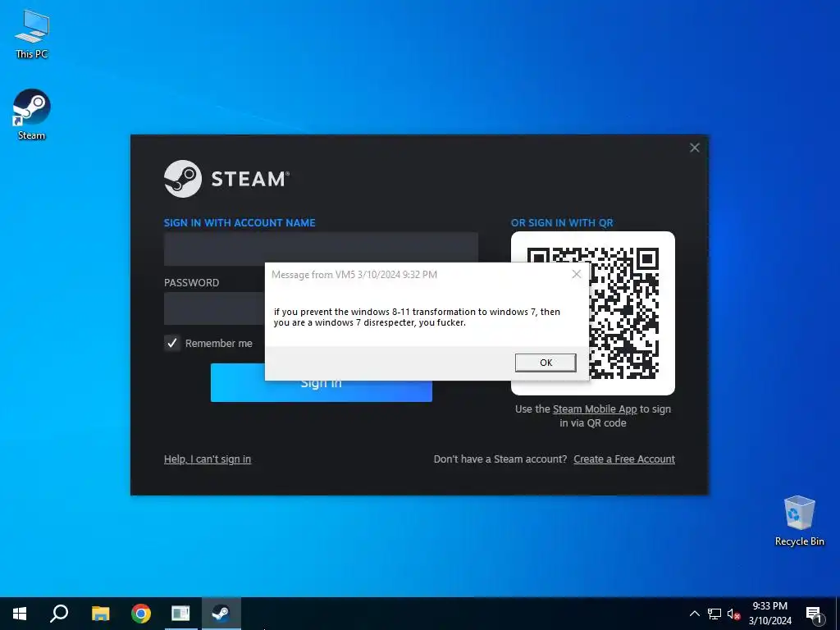Open the Steam desktop shortcut icon
The width and height of the screenshot is (840, 630).
pyautogui.click(x=31, y=113)
